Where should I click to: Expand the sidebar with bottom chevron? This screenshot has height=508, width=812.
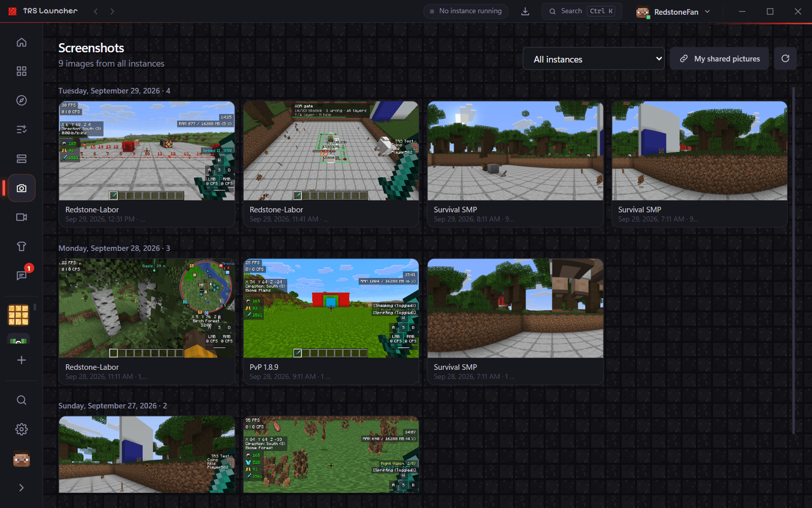coord(21,488)
